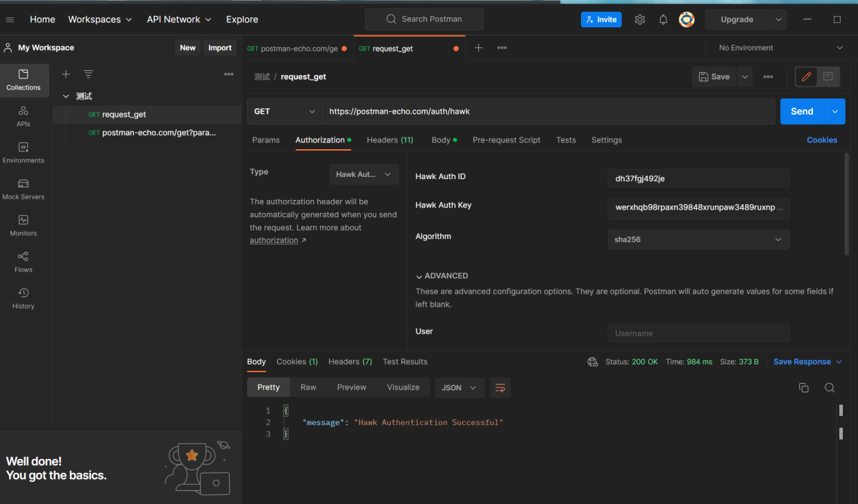Switch to Pre-request Script tab

507,140
